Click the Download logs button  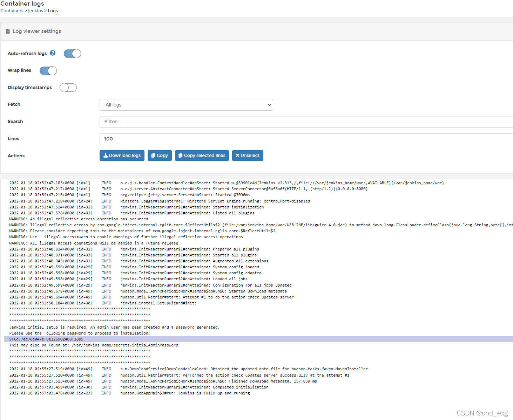click(x=122, y=156)
